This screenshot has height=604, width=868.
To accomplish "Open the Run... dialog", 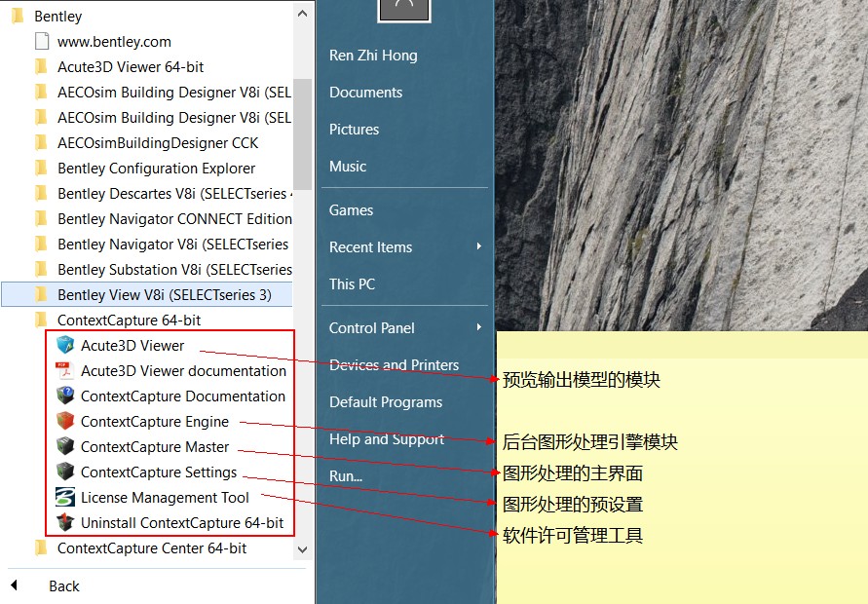I will (x=346, y=476).
